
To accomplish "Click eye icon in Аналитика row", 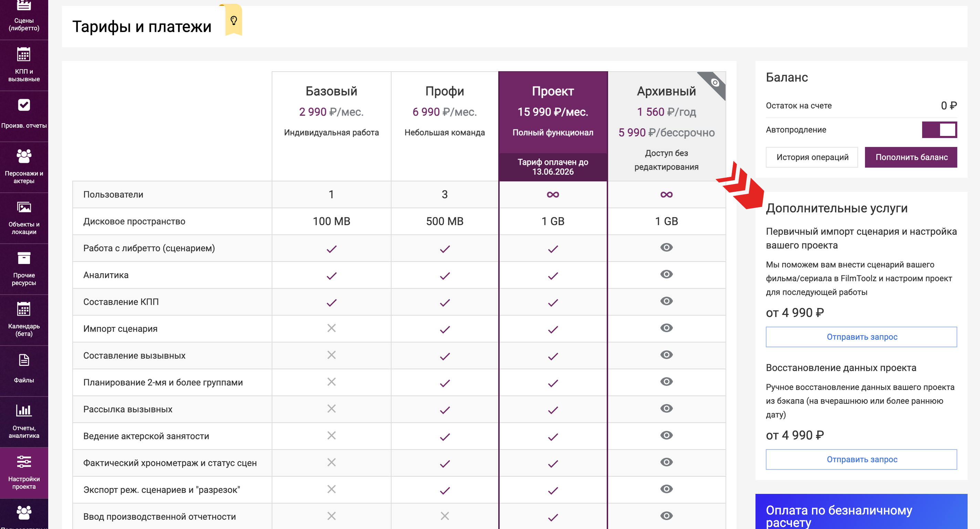I will (666, 274).
